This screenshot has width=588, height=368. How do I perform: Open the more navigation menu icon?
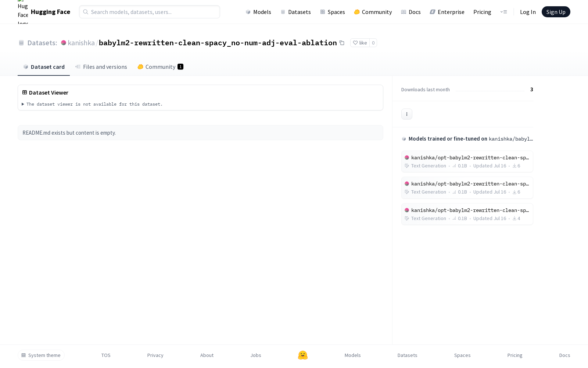point(503,12)
